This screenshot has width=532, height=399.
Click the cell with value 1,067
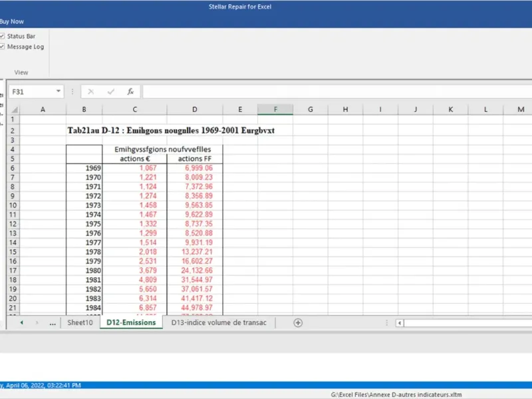pos(135,168)
